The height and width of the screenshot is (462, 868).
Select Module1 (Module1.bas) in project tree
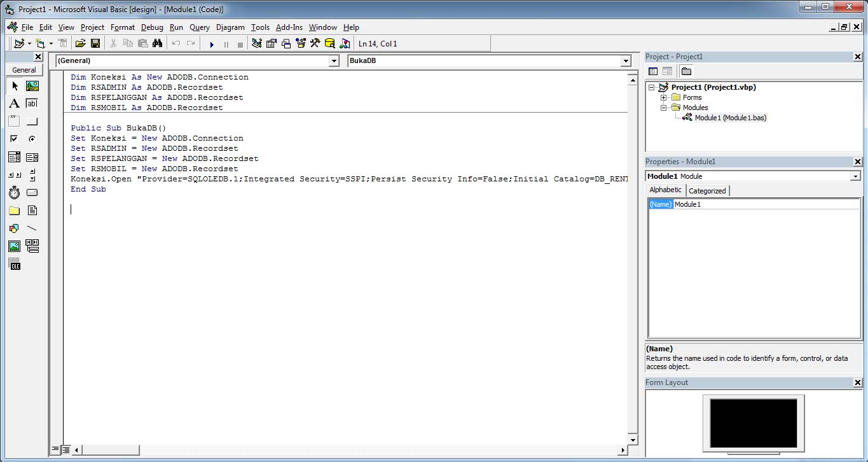coord(730,118)
